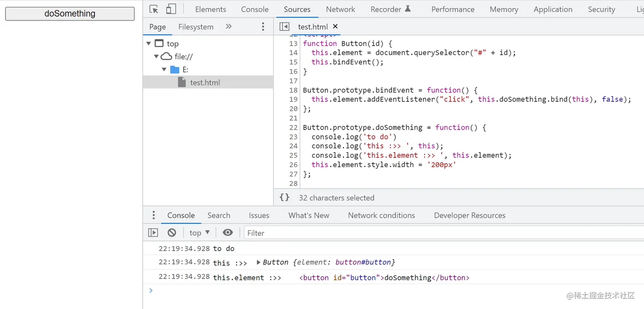The height and width of the screenshot is (309, 644).
Task: Click the logged button#button element node
Action: (x=384, y=277)
